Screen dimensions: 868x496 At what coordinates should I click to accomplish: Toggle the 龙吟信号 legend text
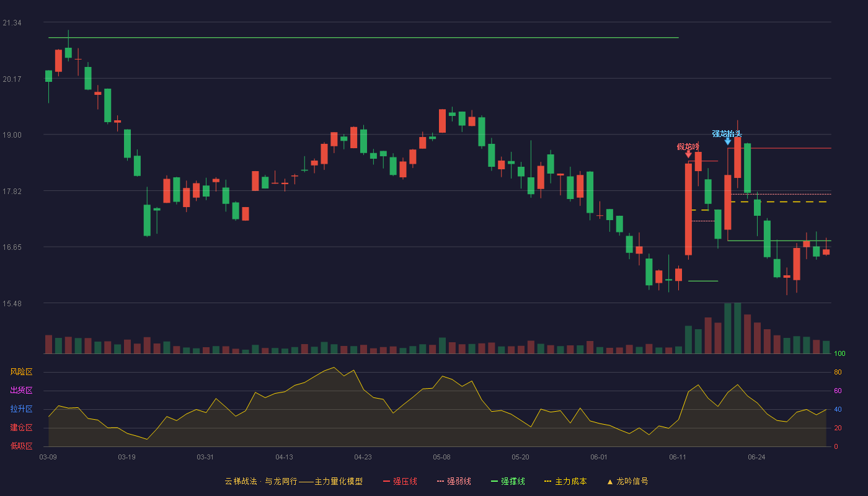[x=632, y=481]
